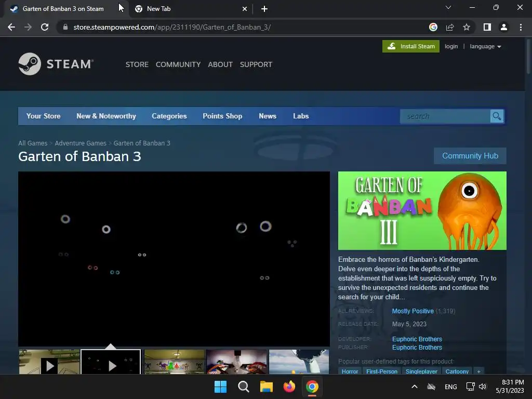The image size is (532, 399).
Task: Click the Garten of Banban 3 breadcrumb link
Action: coord(142,143)
